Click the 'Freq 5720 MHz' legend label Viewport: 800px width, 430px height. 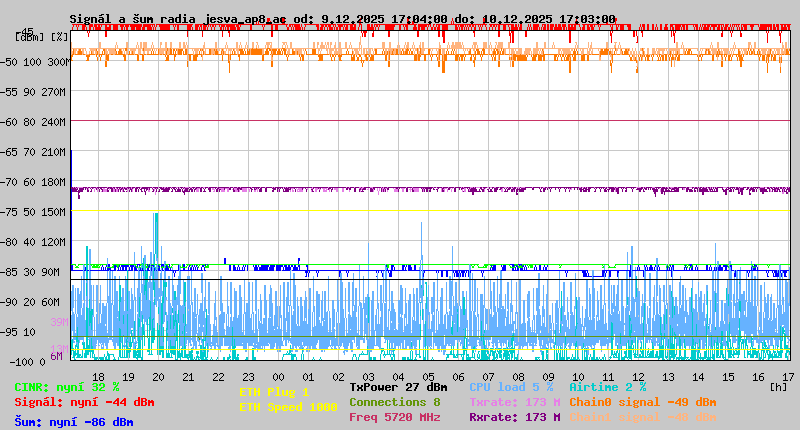395,417
